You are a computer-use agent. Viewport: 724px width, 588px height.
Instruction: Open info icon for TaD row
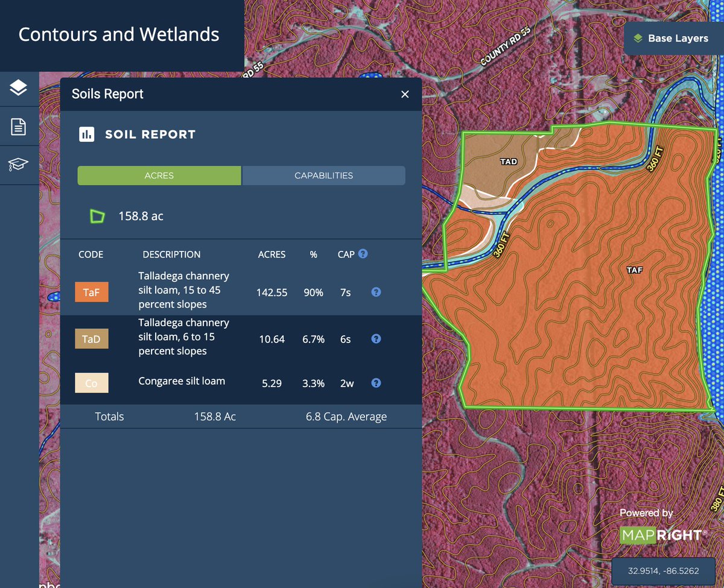tap(376, 339)
